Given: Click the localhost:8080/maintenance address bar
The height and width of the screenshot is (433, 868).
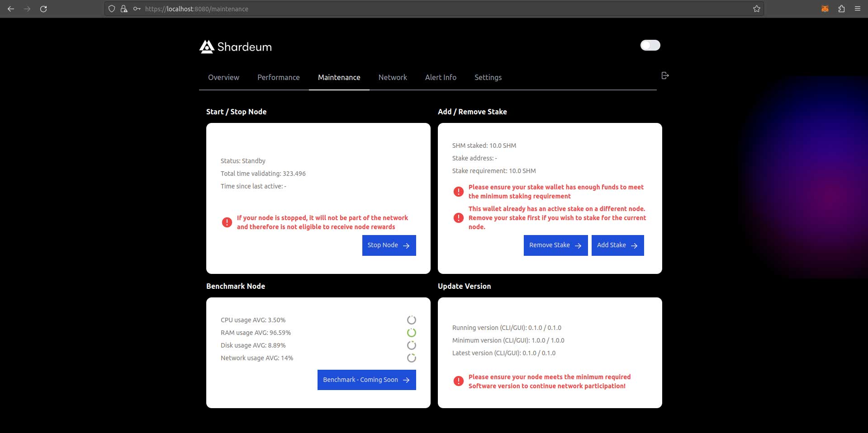Looking at the screenshot, I should point(434,9).
